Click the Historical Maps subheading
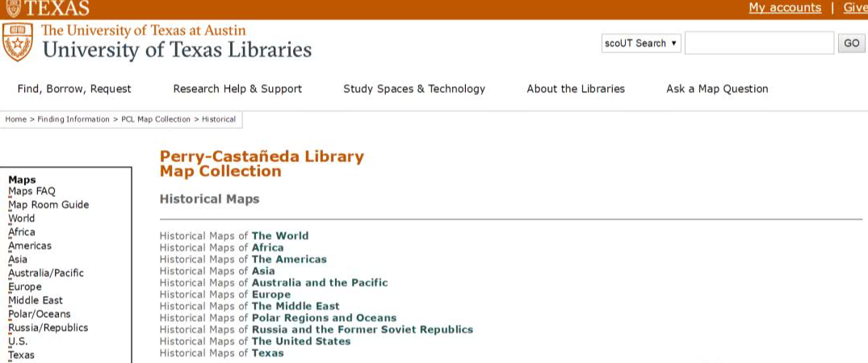Image resolution: width=868 pixels, height=363 pixels. tap(209, 199)
